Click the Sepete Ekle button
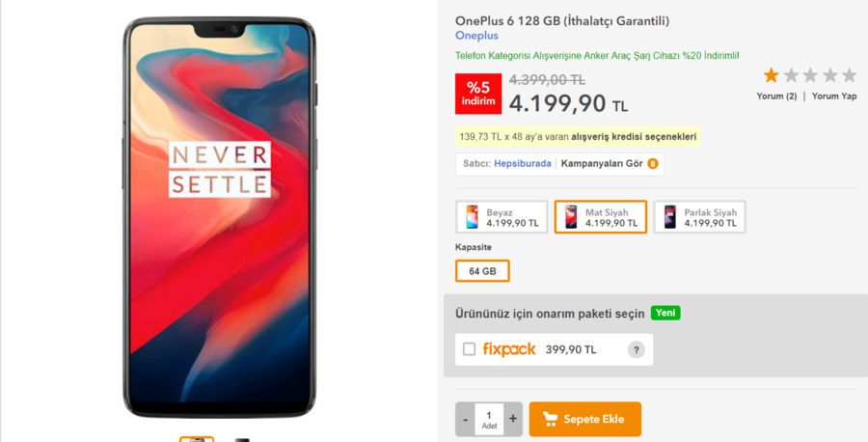This screenshot has height=442, width=868. [x=585, y=419]
